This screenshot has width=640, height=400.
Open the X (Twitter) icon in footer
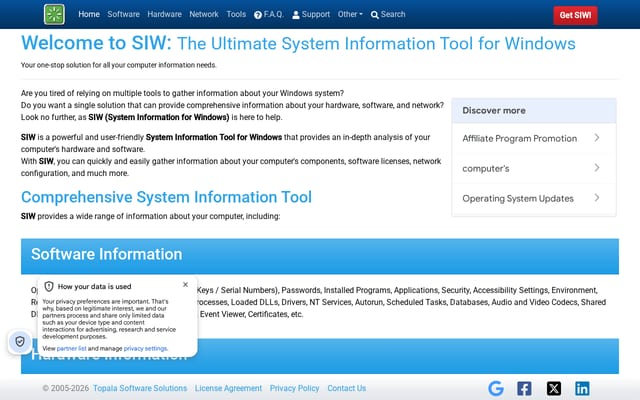tap(553, 388)
